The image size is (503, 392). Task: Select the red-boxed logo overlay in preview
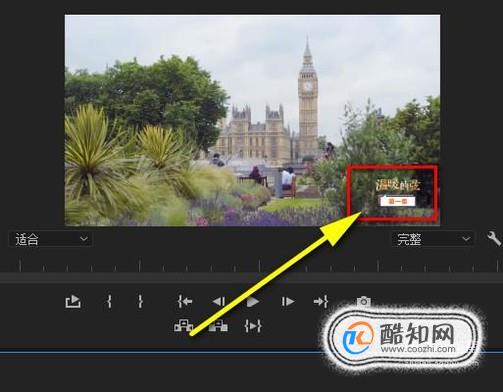(x=392, y=193)
